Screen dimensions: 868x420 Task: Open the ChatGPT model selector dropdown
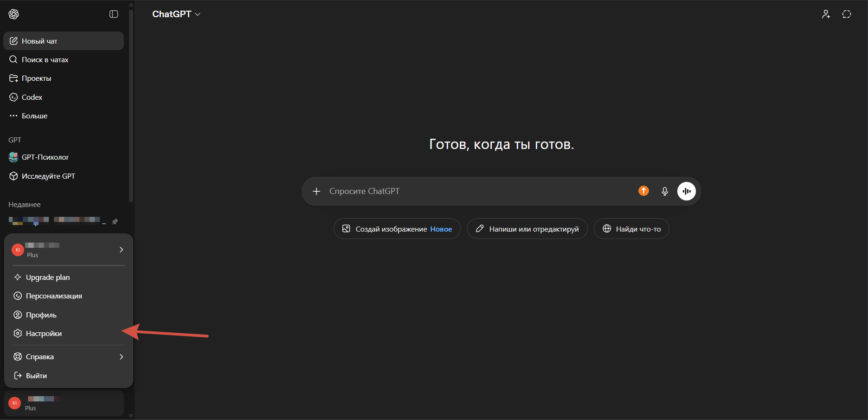point(176,14)
